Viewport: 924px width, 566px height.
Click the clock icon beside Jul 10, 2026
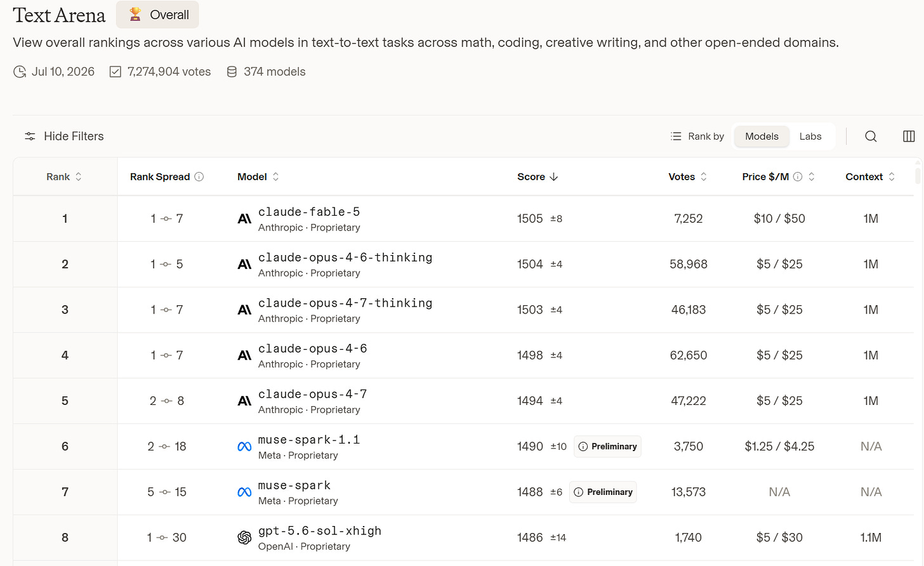(20, 72)
